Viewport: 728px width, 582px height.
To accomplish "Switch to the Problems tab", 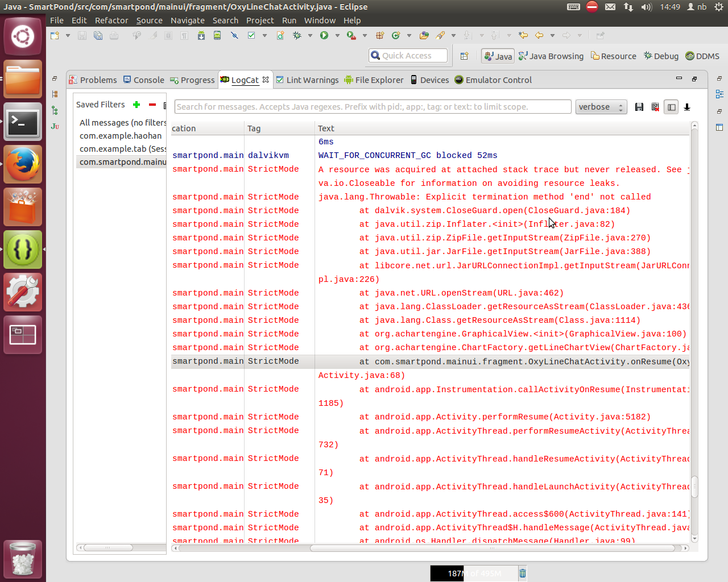I will coord(93,80).
